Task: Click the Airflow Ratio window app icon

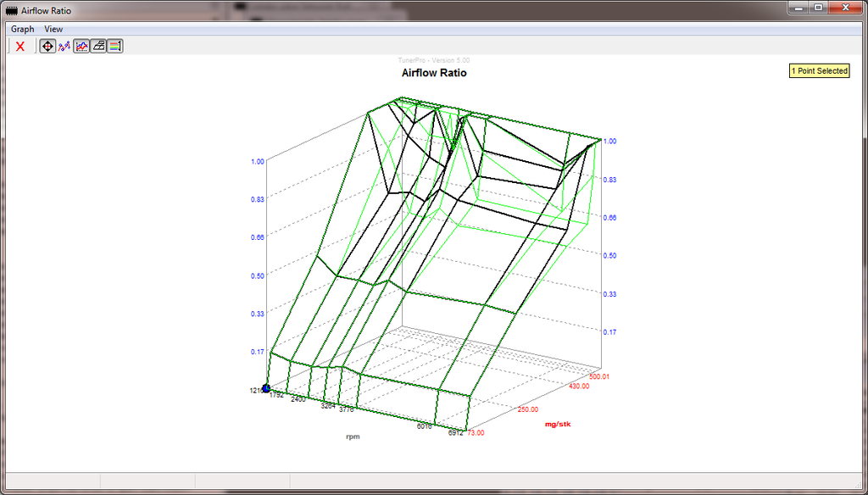Action: (x=11, y=10)
